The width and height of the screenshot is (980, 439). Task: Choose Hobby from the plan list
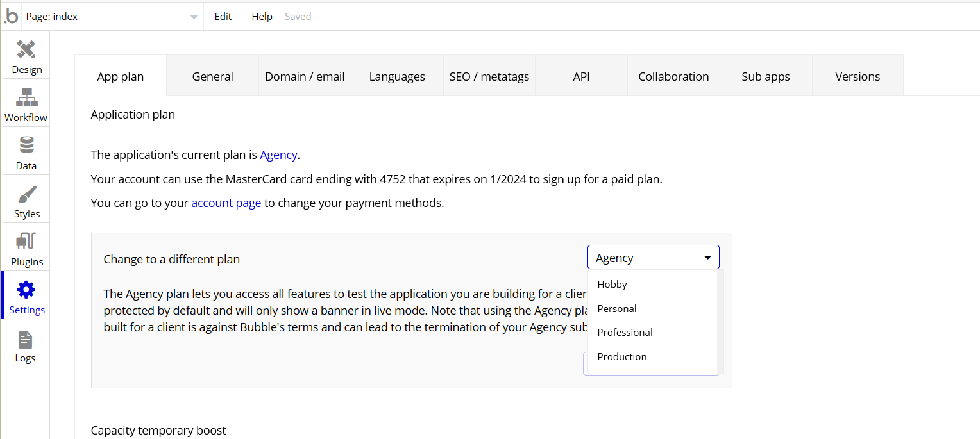coord(612,285)
